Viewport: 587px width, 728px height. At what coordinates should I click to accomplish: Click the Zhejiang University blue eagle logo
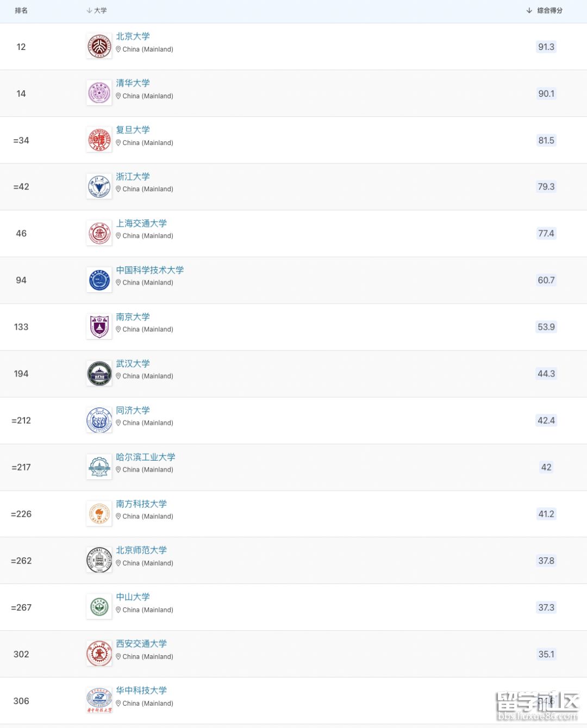click(x=99, y=187)
